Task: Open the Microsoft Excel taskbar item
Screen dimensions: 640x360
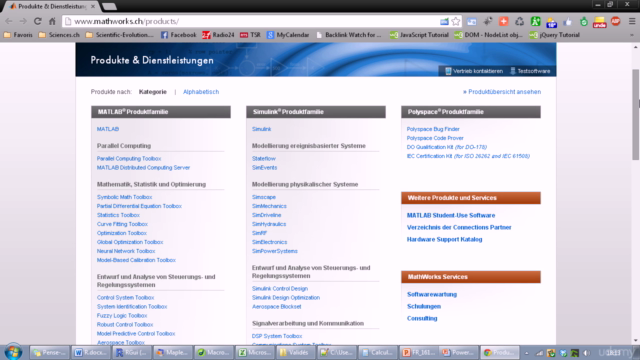Action: point(254,352)
